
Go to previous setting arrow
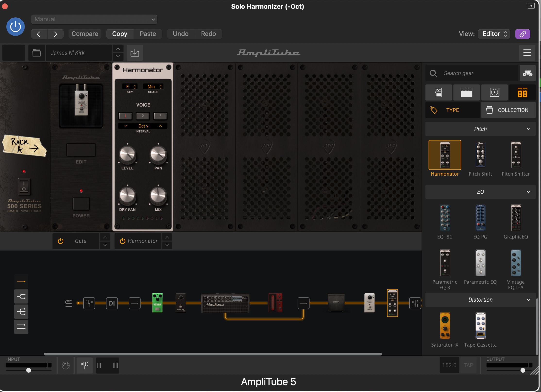(39, 34)
